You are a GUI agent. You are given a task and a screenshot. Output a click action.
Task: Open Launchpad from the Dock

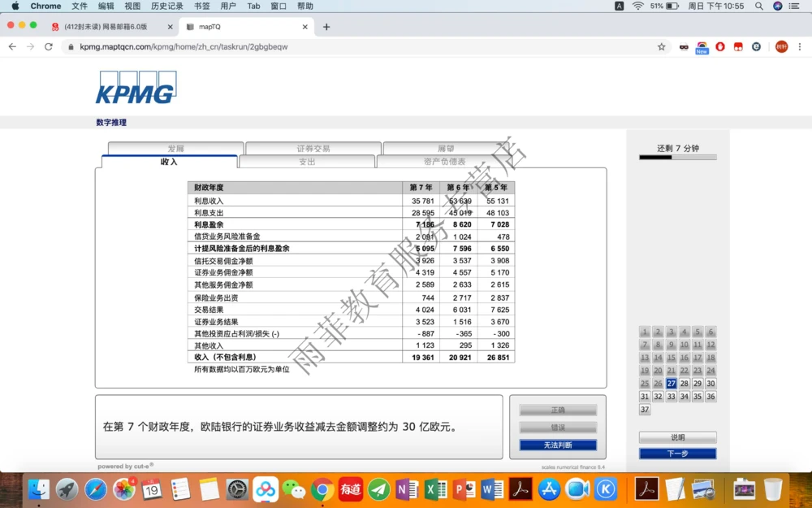coord(68,490)
